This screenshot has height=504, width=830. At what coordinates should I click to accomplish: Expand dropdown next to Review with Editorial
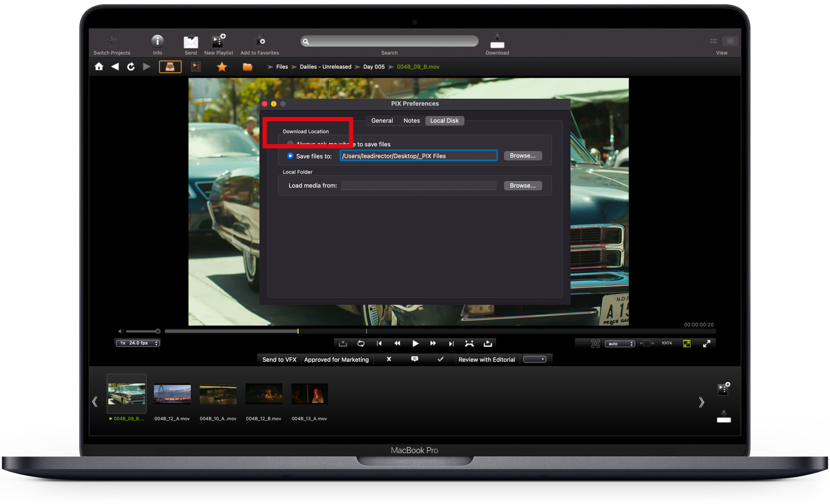coord(535,359)
